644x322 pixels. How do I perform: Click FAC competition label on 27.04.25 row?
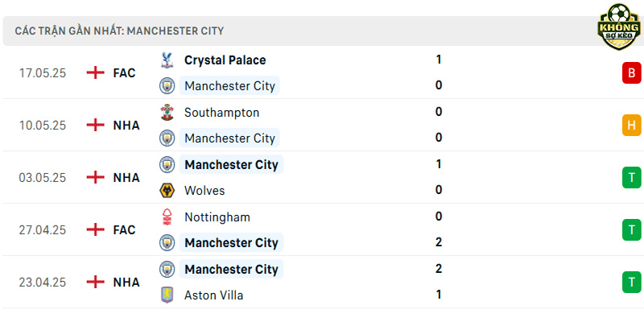(125, 230)
